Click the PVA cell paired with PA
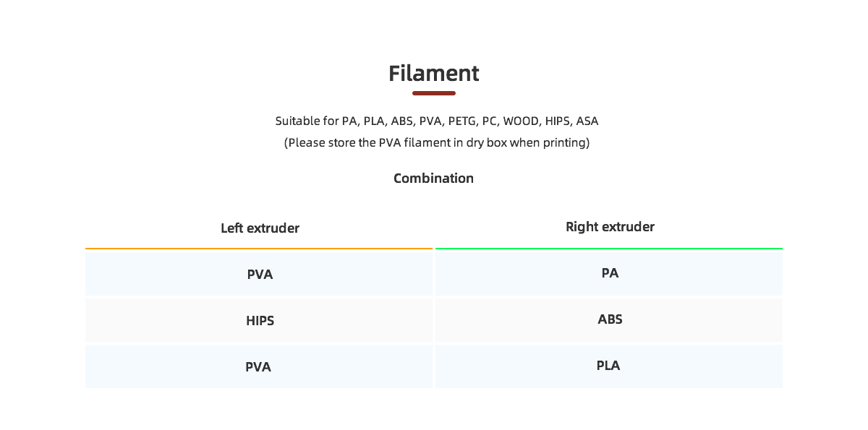 coord(260,275)
